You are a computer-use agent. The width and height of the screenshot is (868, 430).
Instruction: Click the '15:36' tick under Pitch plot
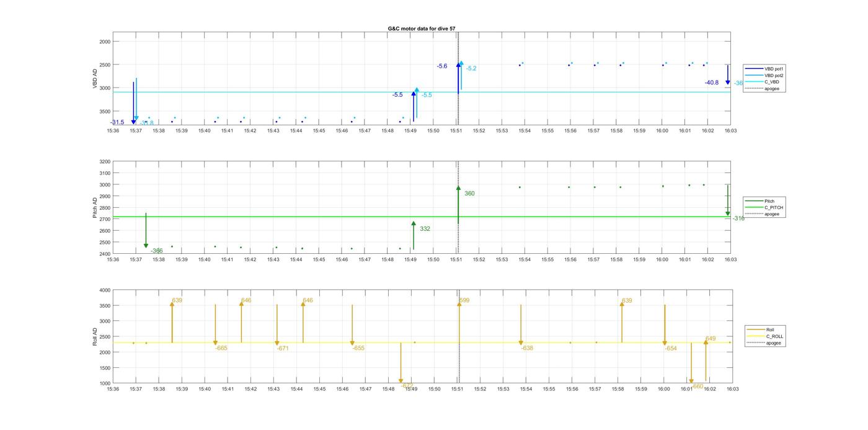(113, 260)
